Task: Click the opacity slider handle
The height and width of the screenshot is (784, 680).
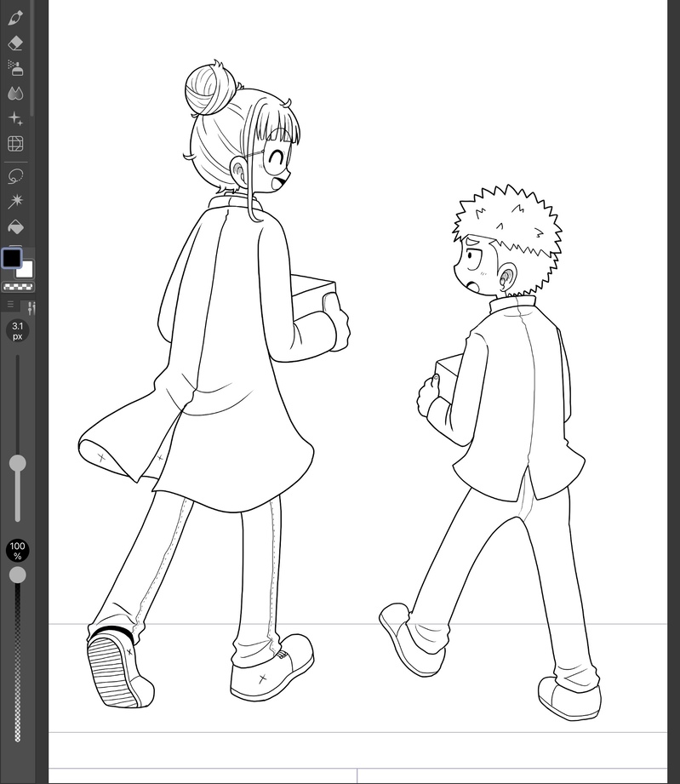Action: click(x=18, y=575)
